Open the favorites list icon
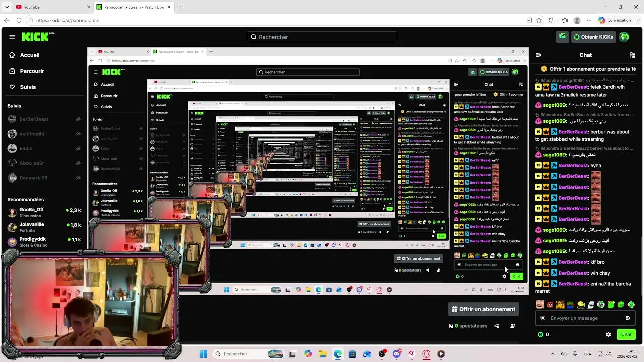 coord(564,20)
